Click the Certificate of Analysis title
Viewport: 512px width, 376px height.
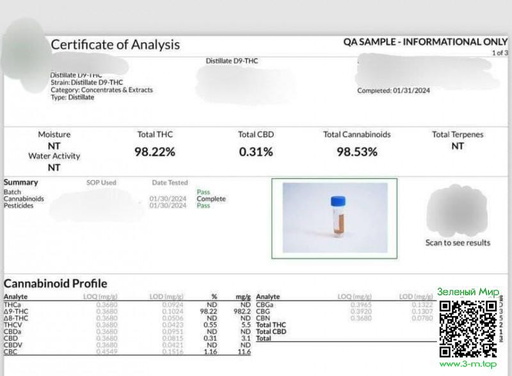click(x=115, y=45)
